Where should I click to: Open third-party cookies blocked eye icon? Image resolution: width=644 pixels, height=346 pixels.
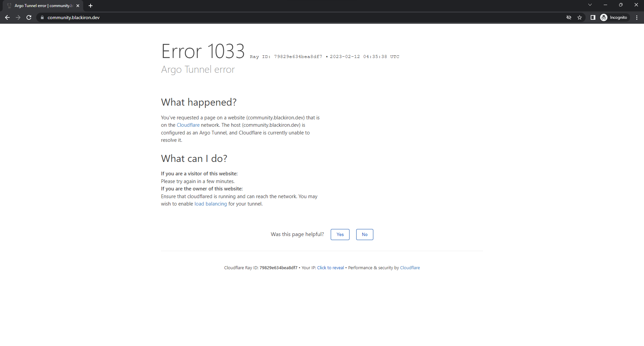click(x=569, y=17)
